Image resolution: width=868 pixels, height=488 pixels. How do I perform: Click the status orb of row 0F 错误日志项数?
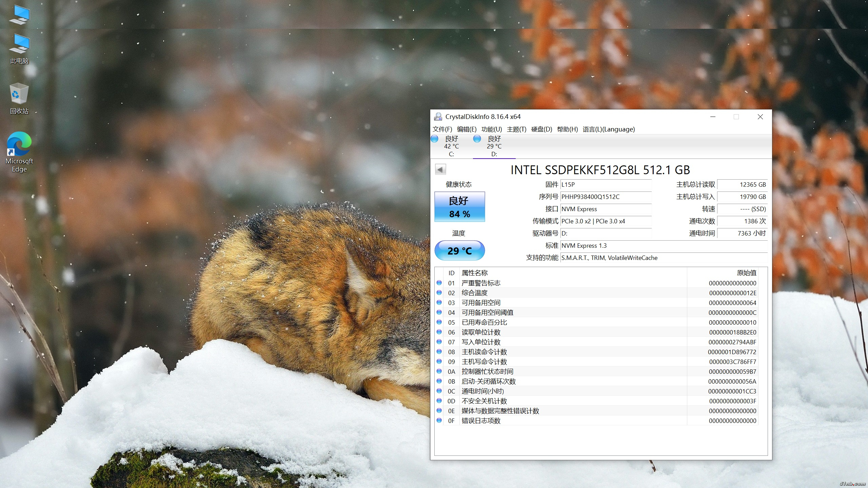pyautogui.click(x=439, y=420)
